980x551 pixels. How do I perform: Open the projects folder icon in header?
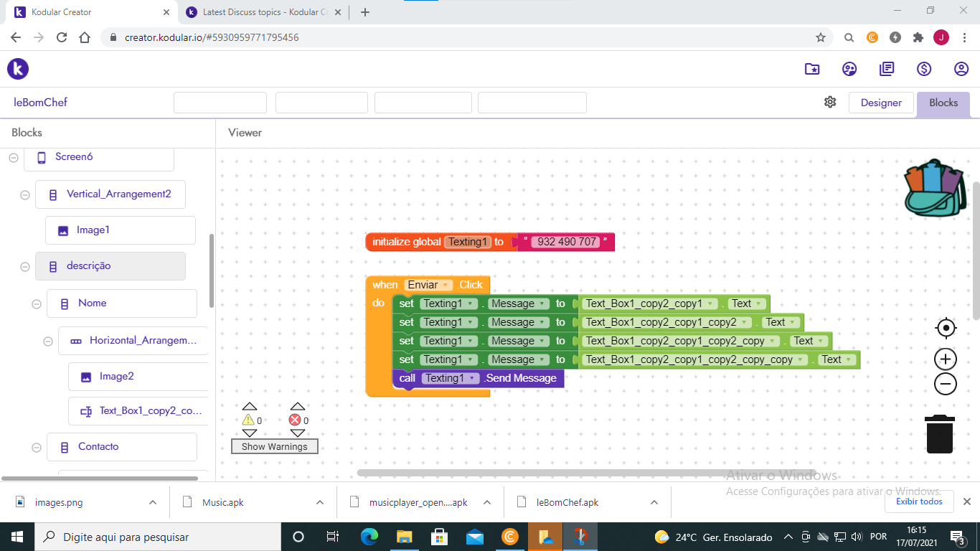tap(812, 69)
